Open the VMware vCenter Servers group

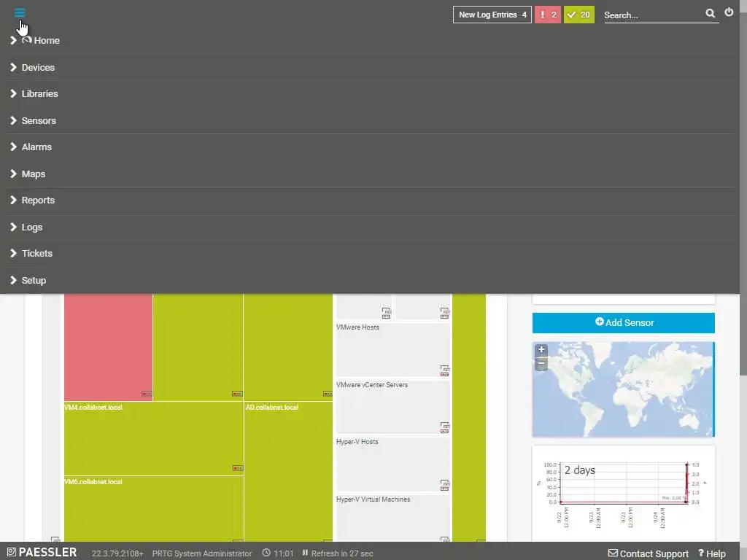(x=372, y=385)
